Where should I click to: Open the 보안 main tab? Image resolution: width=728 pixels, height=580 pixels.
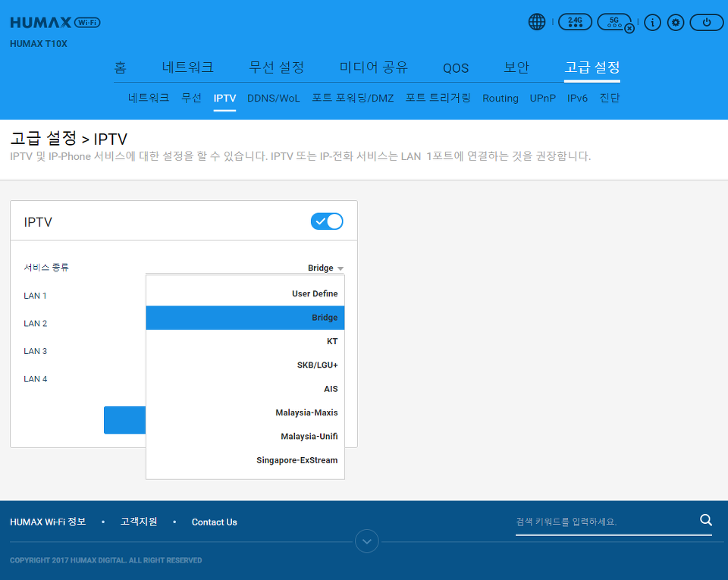click(x=516, y=67)
